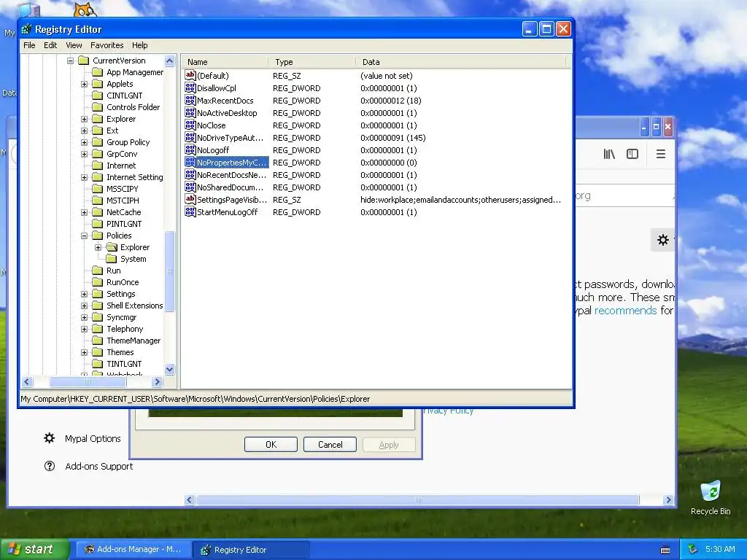Screen dimensions: 747x560
Task: Click the NoClose DWORD value icon
Action: pos(190,125)
